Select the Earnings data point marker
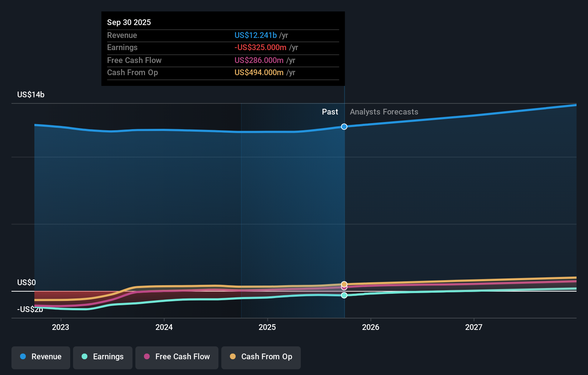 [344, 295]
